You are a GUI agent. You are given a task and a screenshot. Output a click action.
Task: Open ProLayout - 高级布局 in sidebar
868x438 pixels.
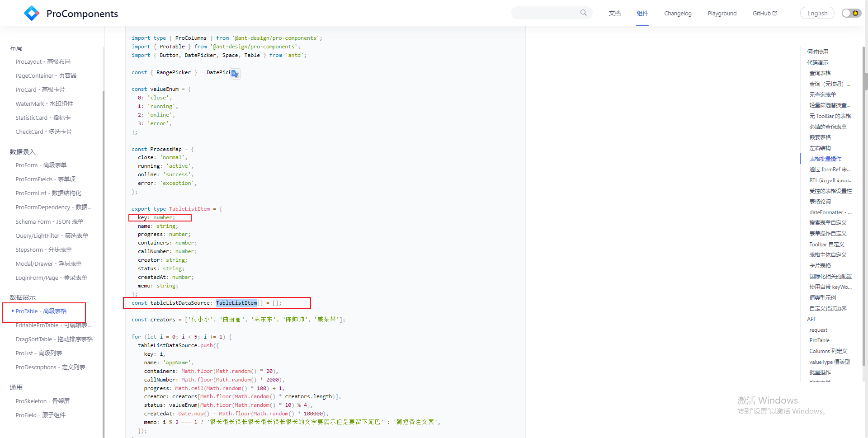pos(43,61)
